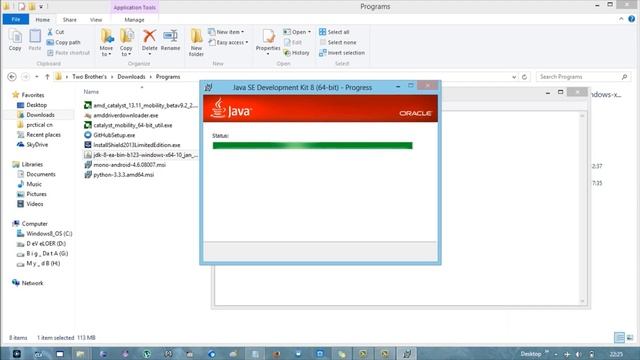This screenshot has width=640, height=360.
Task: Open the Copy to folder menu
Action: click(127, 42)
